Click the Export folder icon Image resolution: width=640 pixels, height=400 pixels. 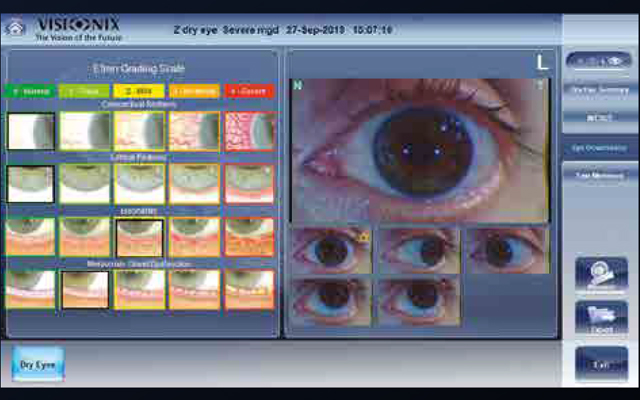(601, 319)
